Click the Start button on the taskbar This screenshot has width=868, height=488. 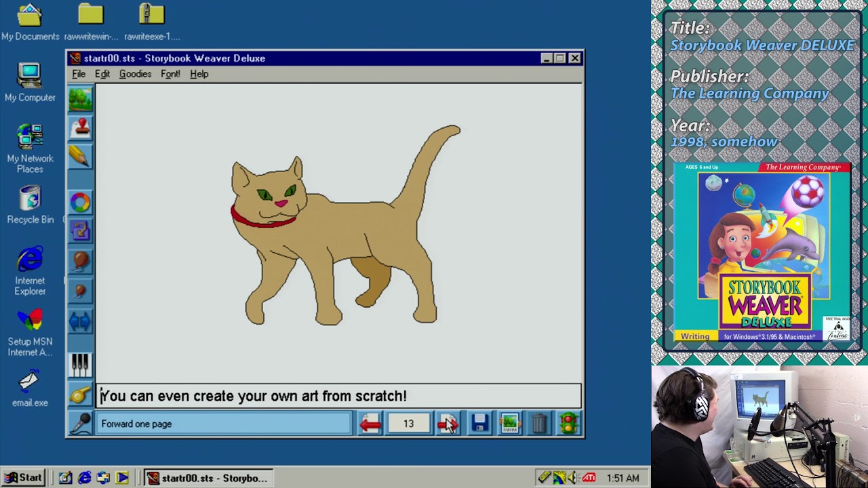[x=24, y=478]
